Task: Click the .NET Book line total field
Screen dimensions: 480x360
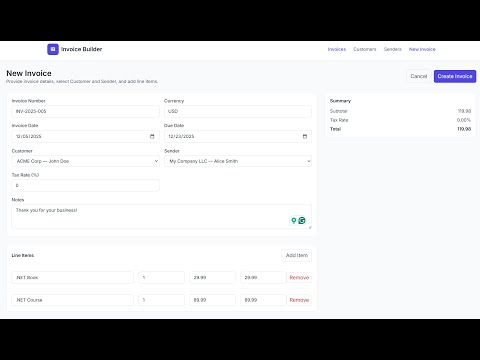Action: (x=263, y=277)
